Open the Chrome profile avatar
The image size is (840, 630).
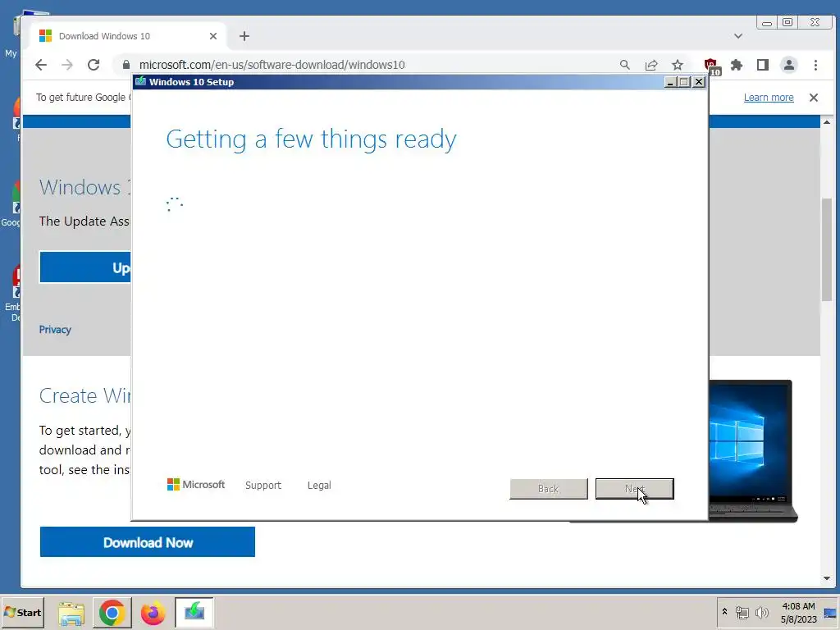pyautogui.click(x=789, y=65)
